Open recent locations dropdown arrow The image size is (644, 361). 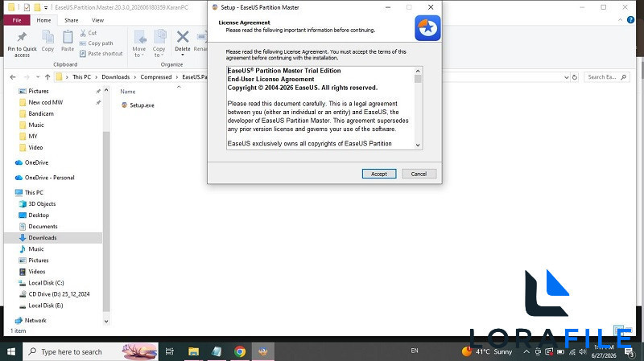click(x=38, y=77)
